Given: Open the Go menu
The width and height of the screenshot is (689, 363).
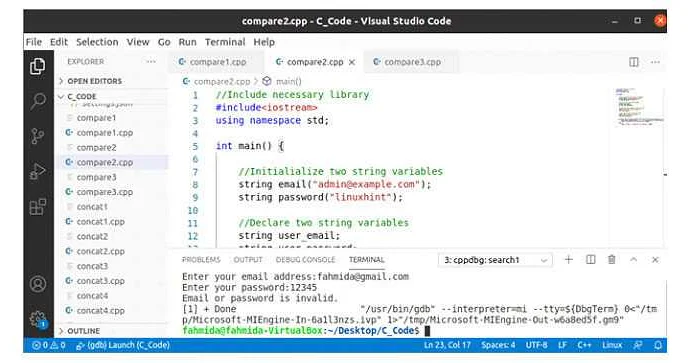Looking at the screenshot, I should click(164, 42).
